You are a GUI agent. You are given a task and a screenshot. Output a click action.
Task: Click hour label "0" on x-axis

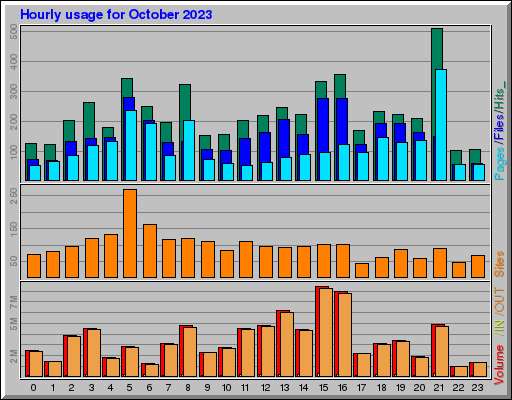33,388
